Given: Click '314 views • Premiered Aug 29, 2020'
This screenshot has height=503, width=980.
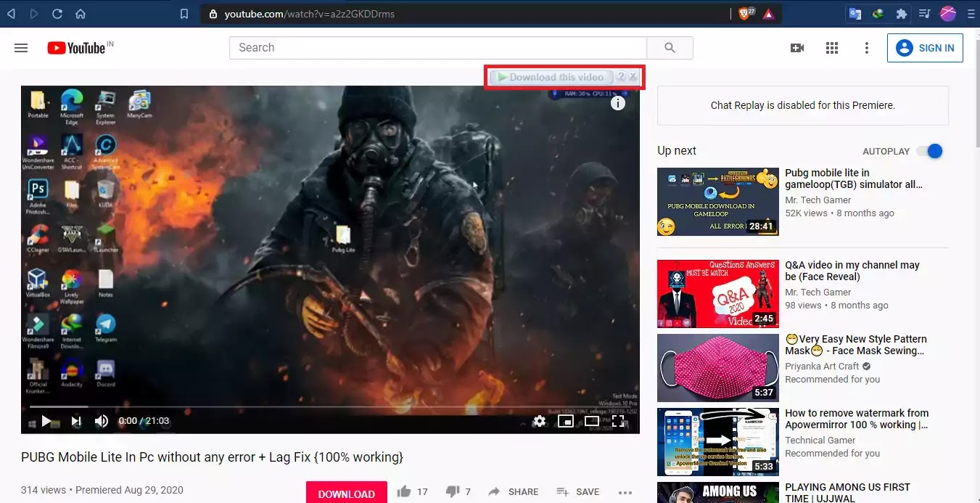Looking at the screenshot, I should [102, 490].
